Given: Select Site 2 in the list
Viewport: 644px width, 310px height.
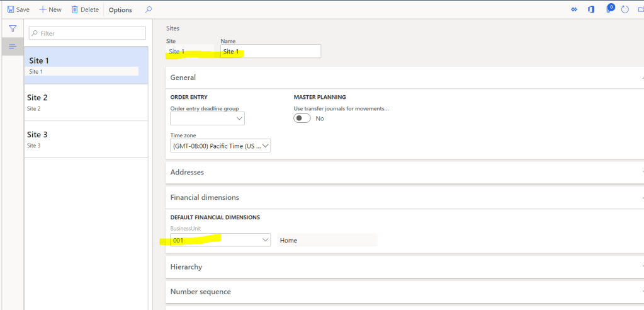Looking at the screenshot, I should click(x=86, y=102).
